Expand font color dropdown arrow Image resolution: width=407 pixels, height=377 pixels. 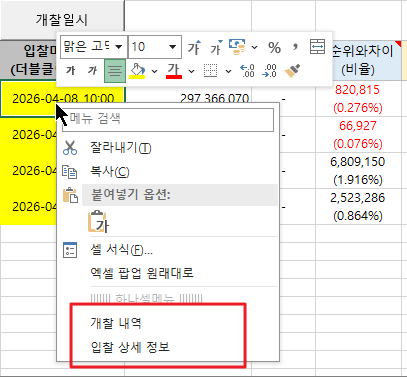(x=191, y=71)
